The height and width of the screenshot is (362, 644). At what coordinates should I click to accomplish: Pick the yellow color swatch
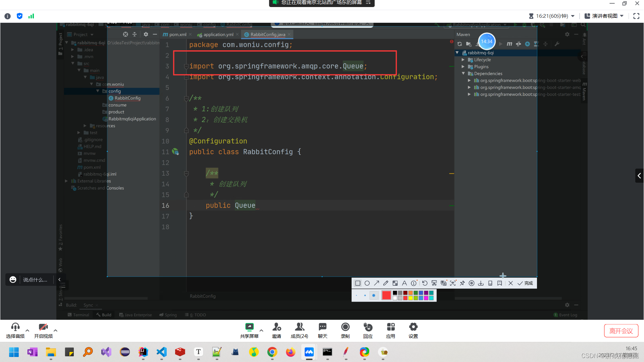(x=411, y=298)
